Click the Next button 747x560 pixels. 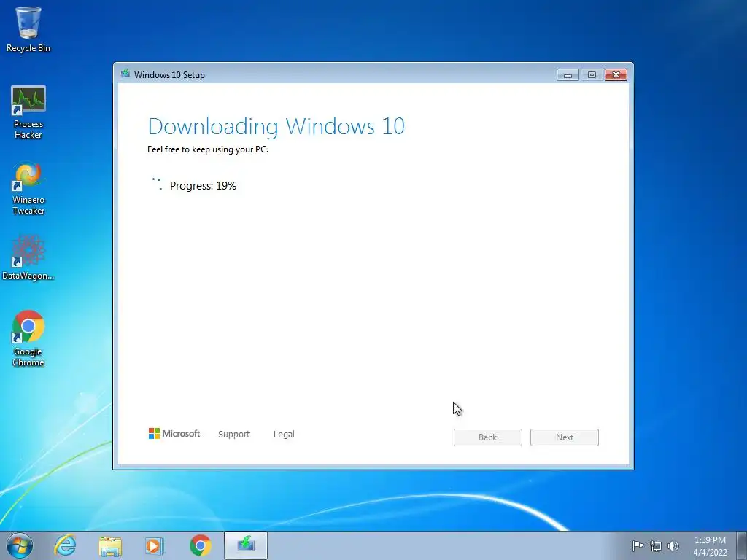click(x=565, y=437)
